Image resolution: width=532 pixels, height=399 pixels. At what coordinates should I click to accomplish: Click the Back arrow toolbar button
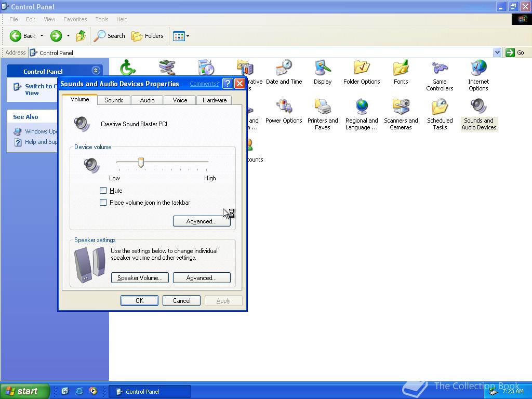(x=22, y=36)
